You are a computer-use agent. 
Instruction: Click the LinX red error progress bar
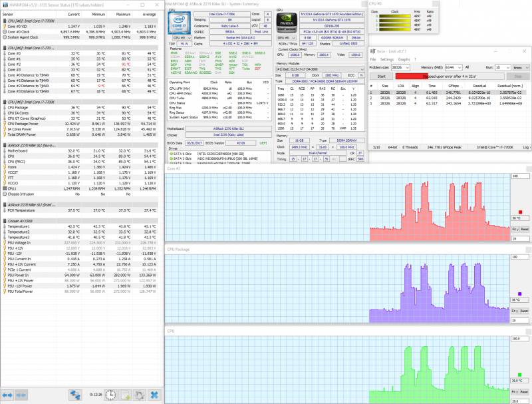coord(450,77)
